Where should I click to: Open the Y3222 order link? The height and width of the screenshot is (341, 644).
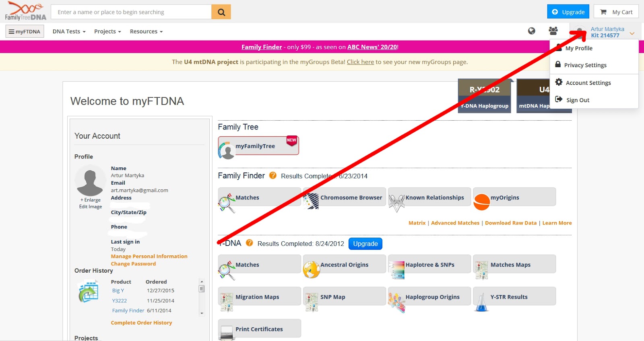tap(119, 300)
